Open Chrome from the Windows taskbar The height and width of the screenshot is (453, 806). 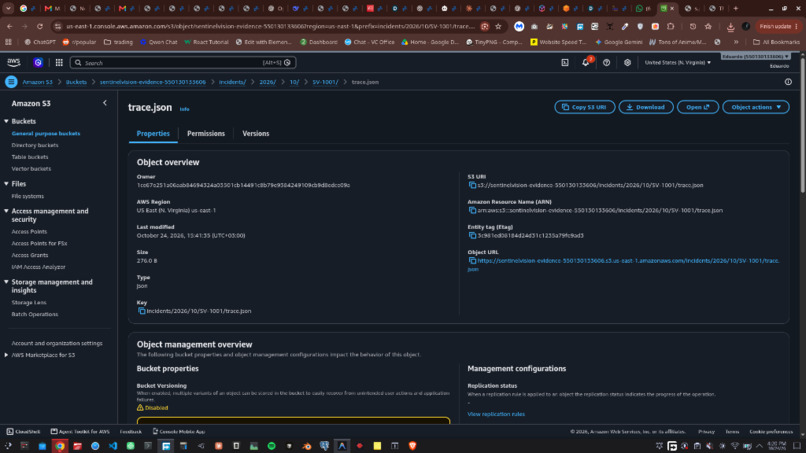pyautogui.click(x=60, y=446)
